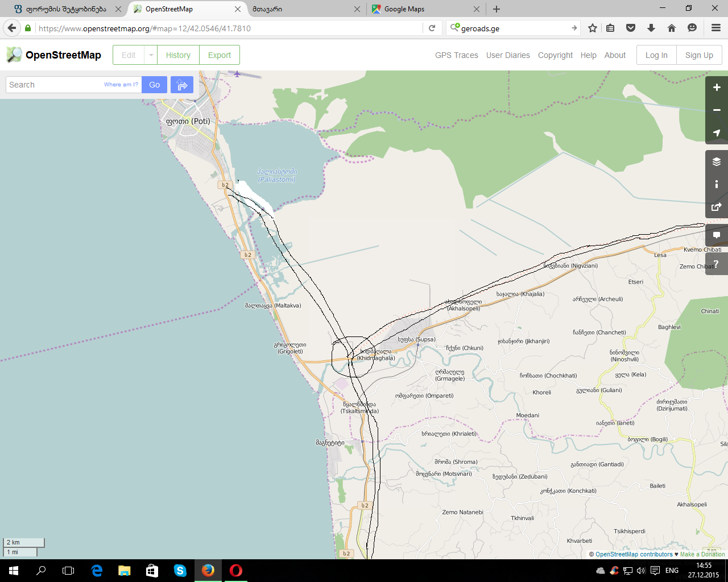Image resolution: width=728 pixels, height=582 pixels.
Task: Open Skype from the taskbar
Action: (180, 571)
